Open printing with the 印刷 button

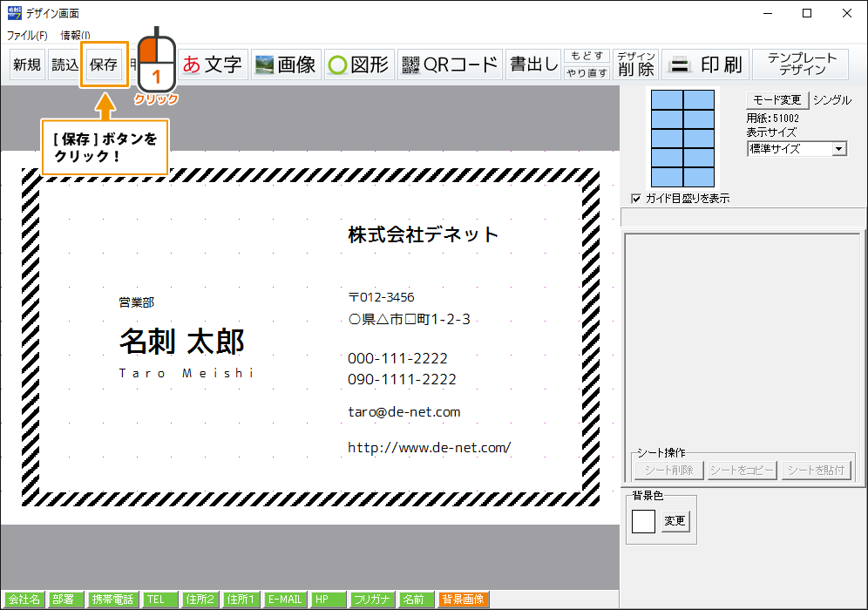pos(706,64)
